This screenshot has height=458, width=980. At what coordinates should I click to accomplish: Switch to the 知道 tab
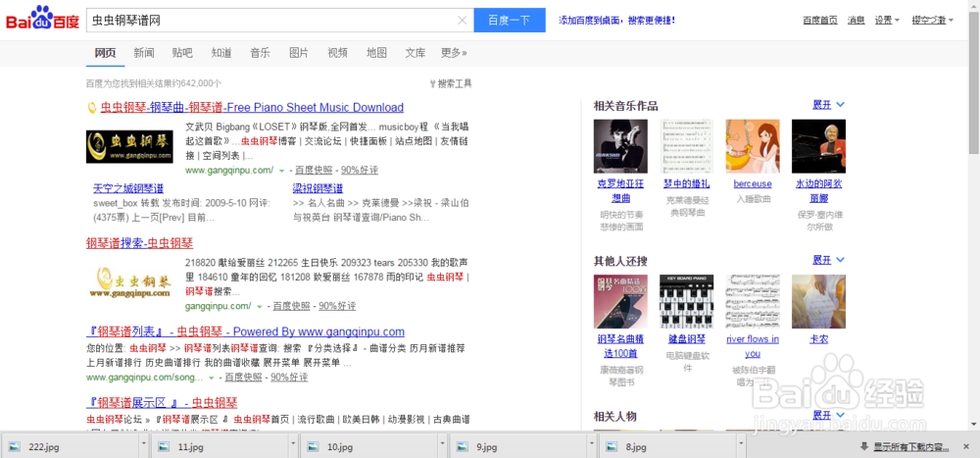point(221,53)
